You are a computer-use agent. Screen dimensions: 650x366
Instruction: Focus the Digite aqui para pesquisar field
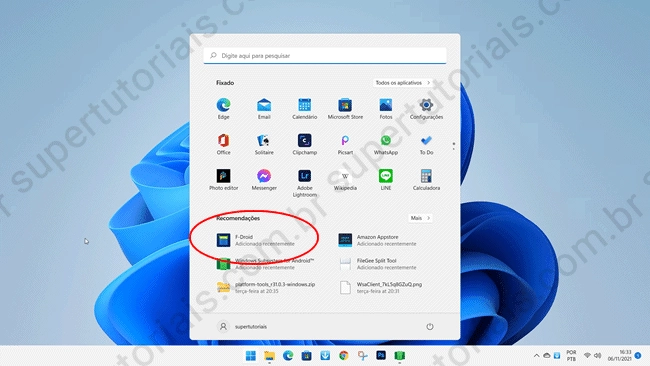(325, 56)
